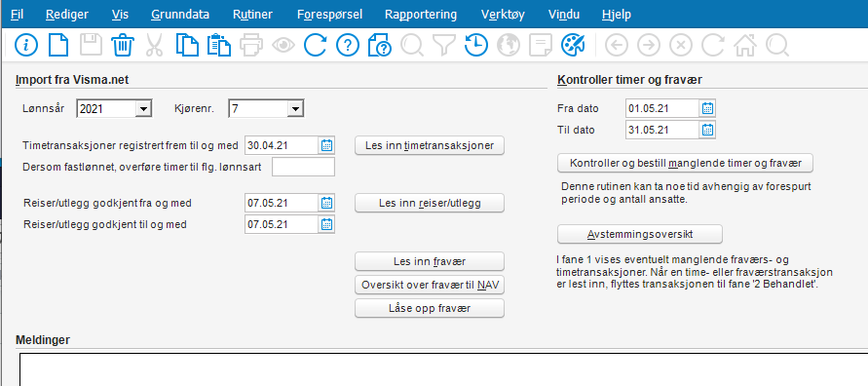868x386 pixels.
Task: Click the clock history icon
Action: click(x=476, y=45)
